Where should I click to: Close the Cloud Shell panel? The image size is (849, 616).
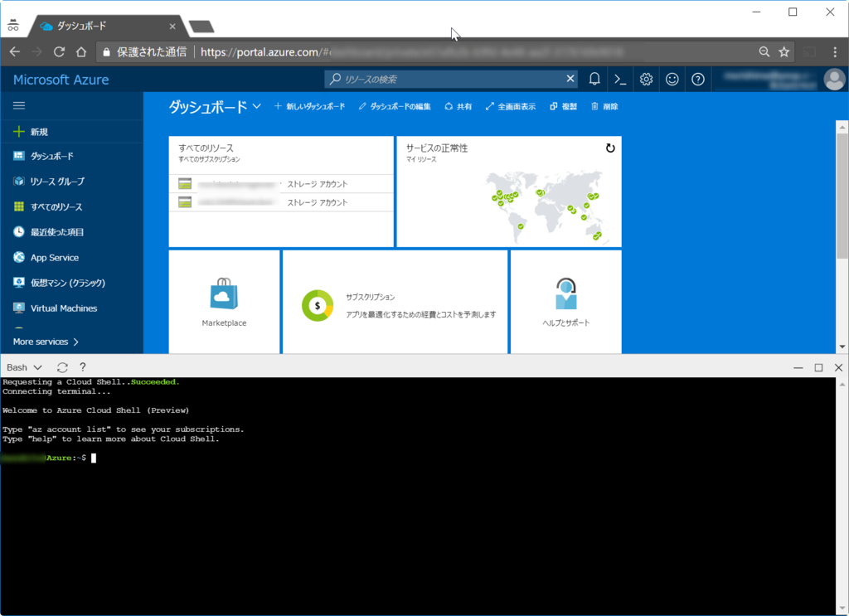pyautogui.click(x=839, y=367)
